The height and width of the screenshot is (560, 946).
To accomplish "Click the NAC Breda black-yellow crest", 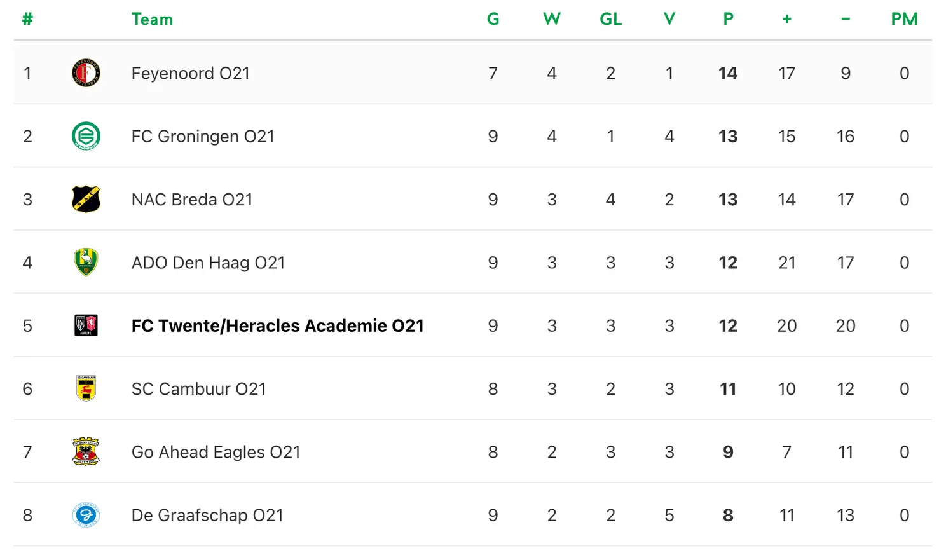I will [86, 199].
